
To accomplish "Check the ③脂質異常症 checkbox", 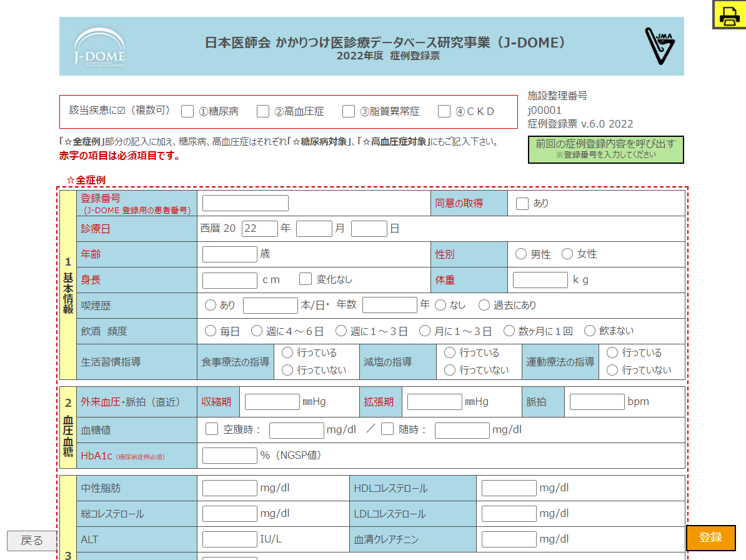I will (349, 111).
